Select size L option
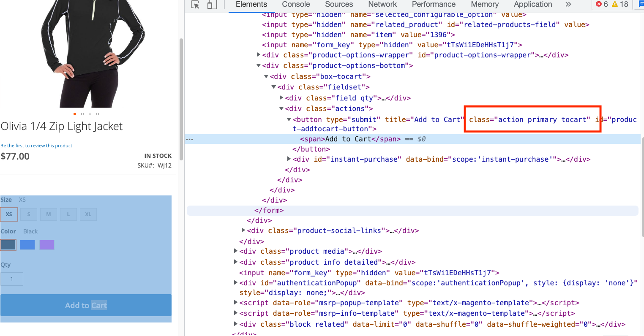Screen dimensions: 644x336 click(x=68, y=214)
